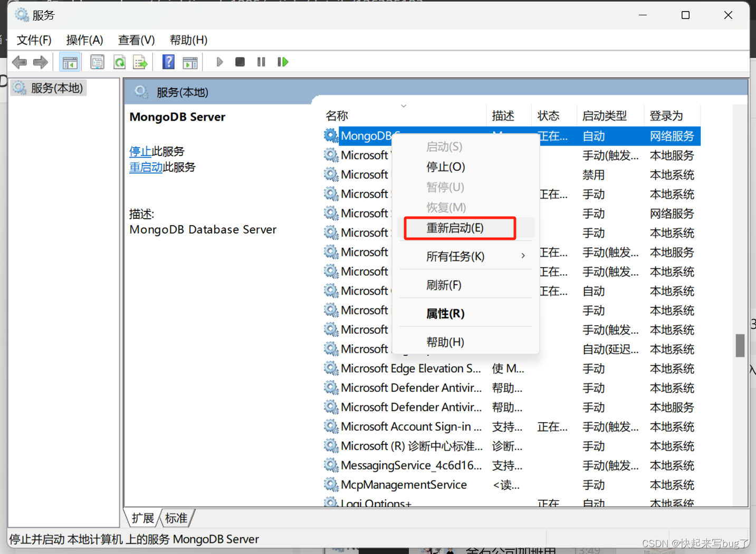756x554 pixels.
Task: Click gear icon of Microsoft Account Sign-in row
Action: tap(331, 426)
